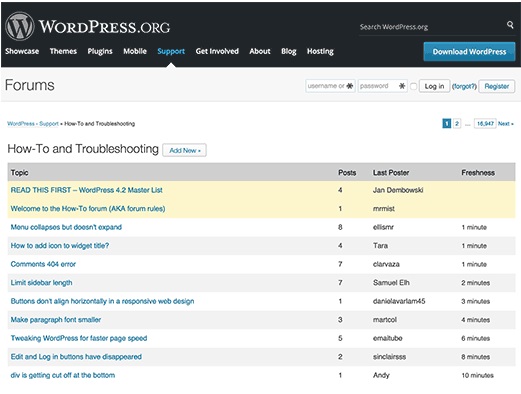Viewport: 521px width, 394px height.
Task: Open the Plugins menu item
Action: 100,51
